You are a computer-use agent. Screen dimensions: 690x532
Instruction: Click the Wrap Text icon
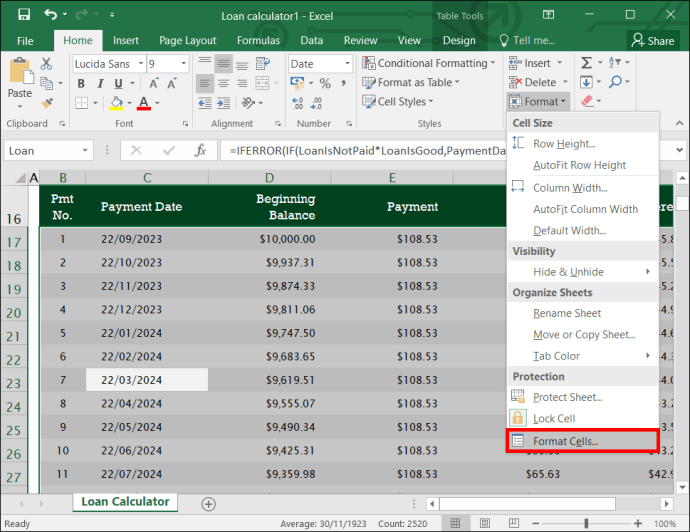click(263, 63)
